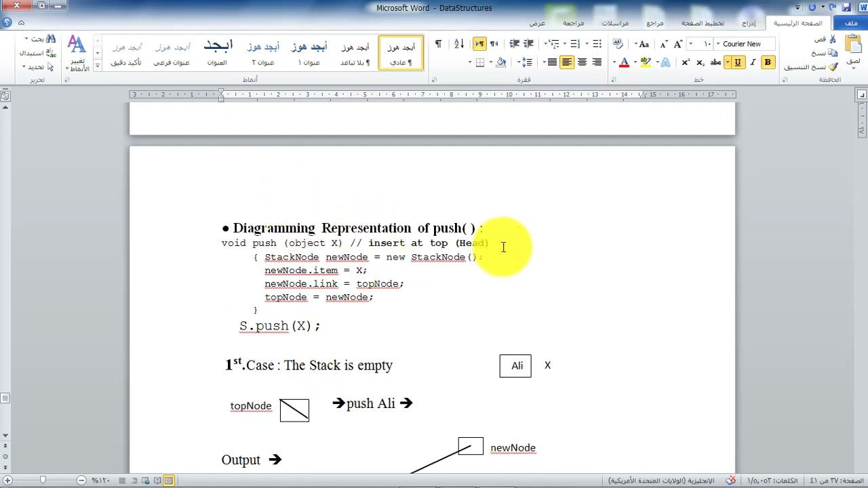Click the Clear Formatting eraser icon

click(618, 44)
